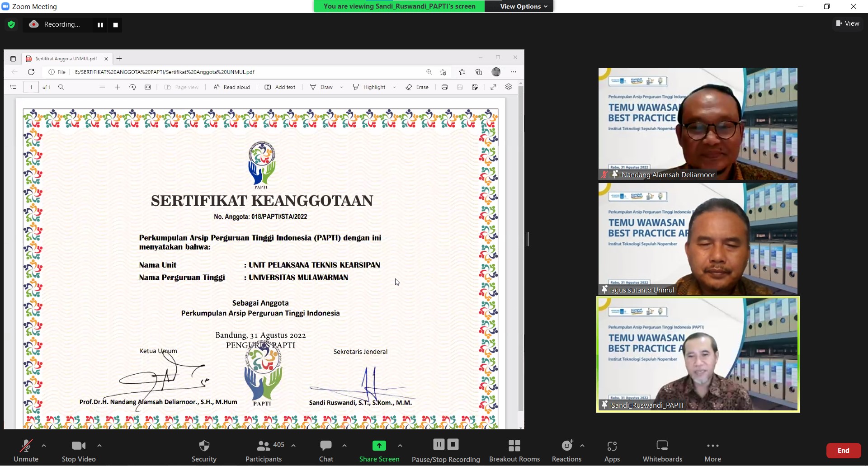
Task: Open Zoom Apps
Action: 612,446
